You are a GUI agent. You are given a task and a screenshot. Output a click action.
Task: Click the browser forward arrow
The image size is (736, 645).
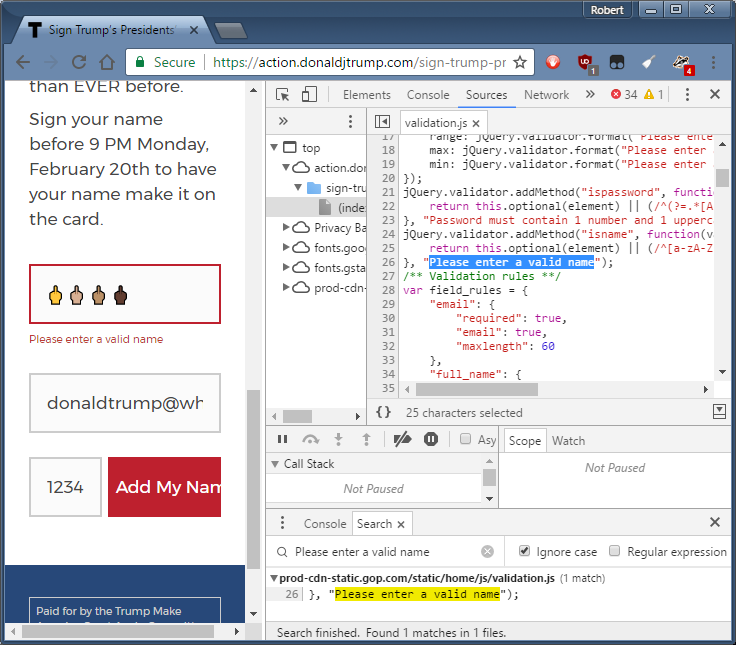click(x=50, y=62)
